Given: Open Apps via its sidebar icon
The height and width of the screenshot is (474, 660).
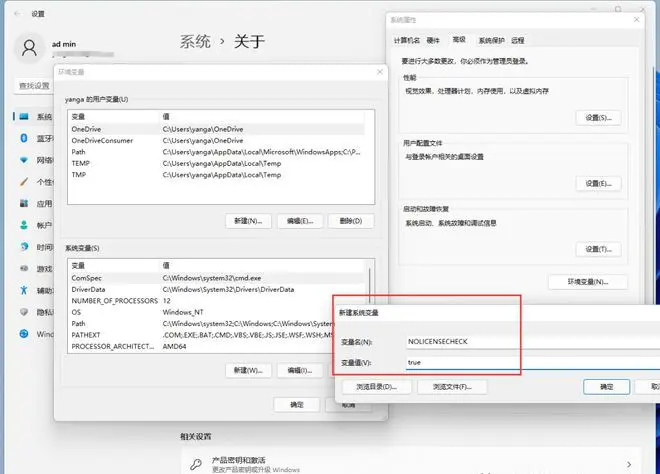Looking at the screenshot, I should pos(24,204).
